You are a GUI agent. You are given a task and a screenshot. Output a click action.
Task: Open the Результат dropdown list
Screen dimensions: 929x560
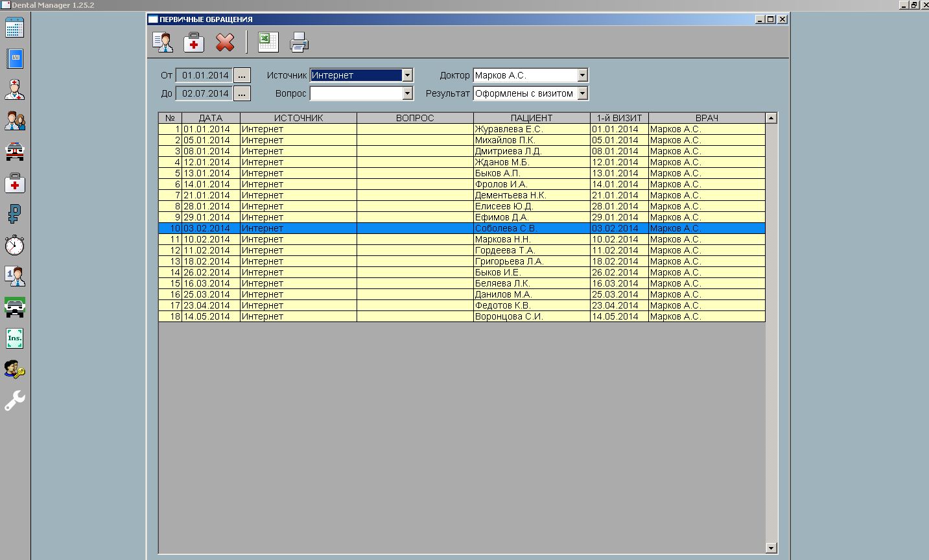coord(582,93)
